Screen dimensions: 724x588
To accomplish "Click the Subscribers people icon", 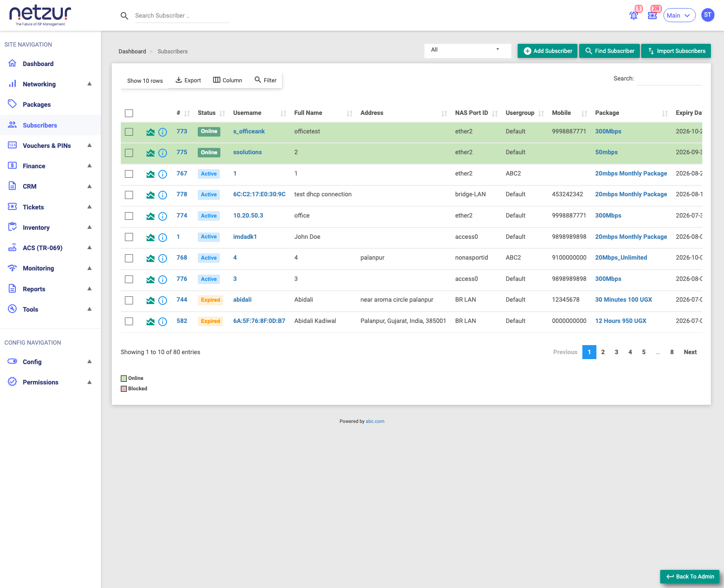I will (13, 125).
